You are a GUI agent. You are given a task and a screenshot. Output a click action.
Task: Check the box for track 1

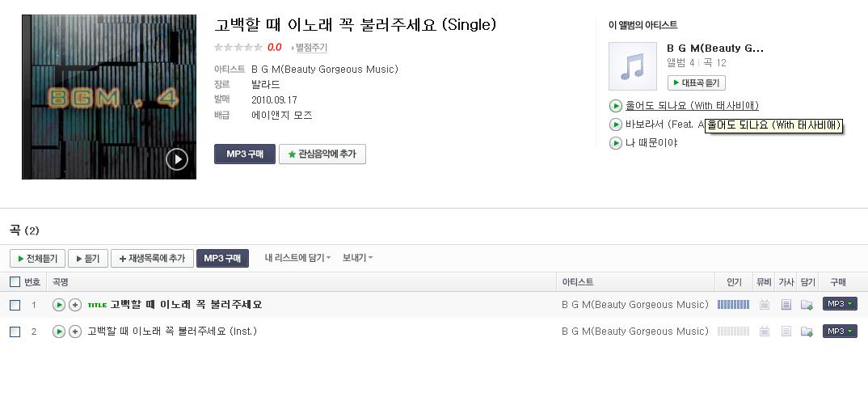click(15, 305)
